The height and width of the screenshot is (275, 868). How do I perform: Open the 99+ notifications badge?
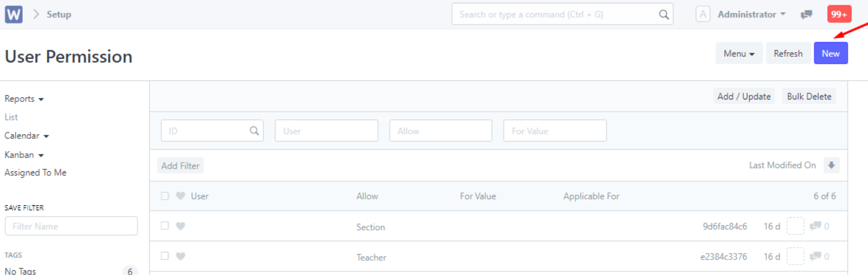[839, 14]
